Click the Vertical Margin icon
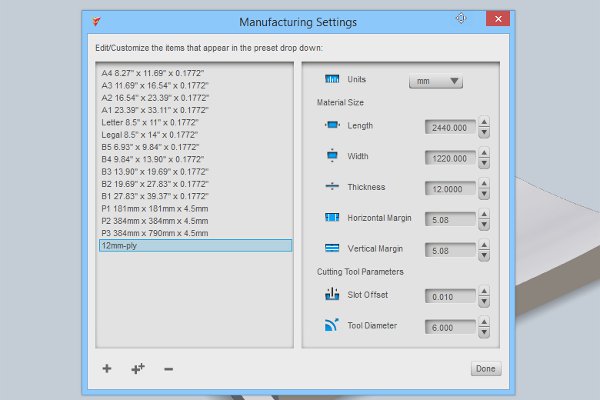Screen dimensions: 600x400 332,248
